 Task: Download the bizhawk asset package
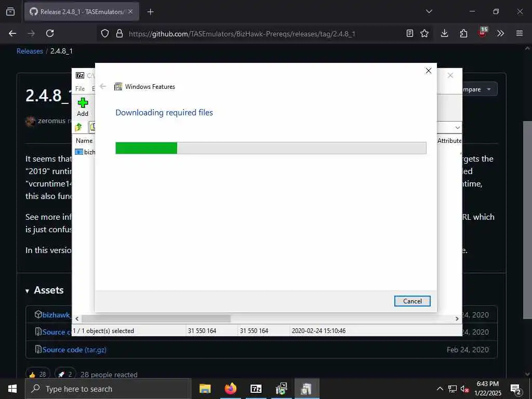coord(56,315)
